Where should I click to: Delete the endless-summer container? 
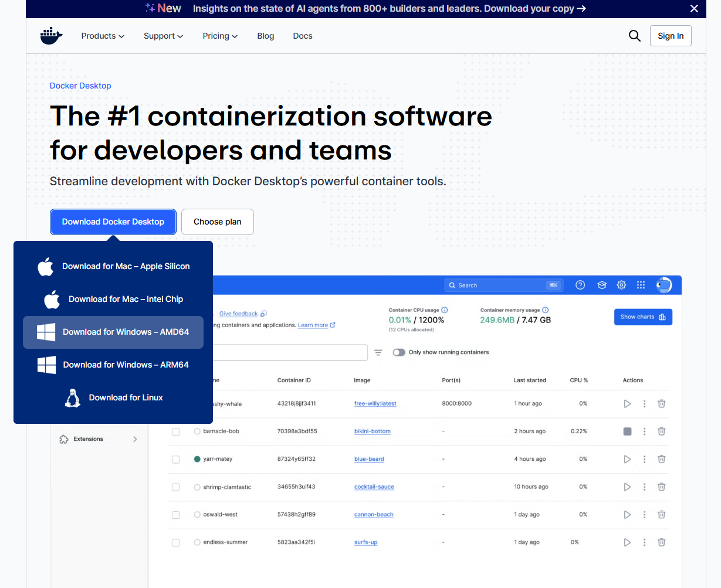tap(661, 542)
